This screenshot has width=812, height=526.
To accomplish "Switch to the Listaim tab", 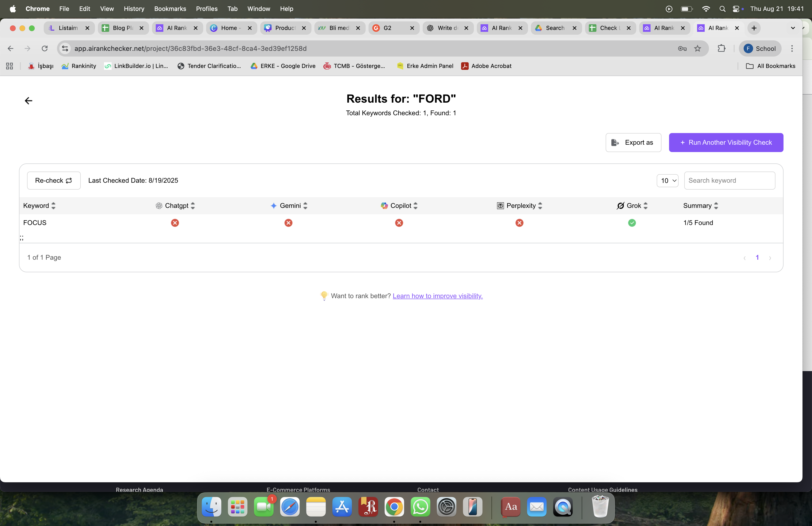I will pyautogui.click(x=69, y=28).
